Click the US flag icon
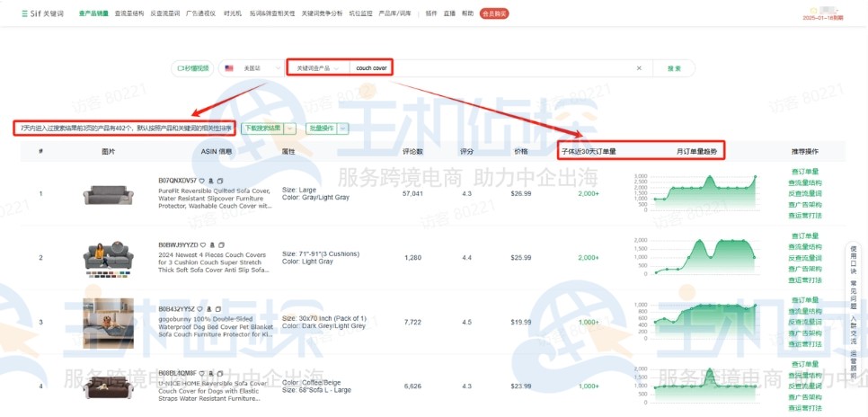 [x=228, y=68]
